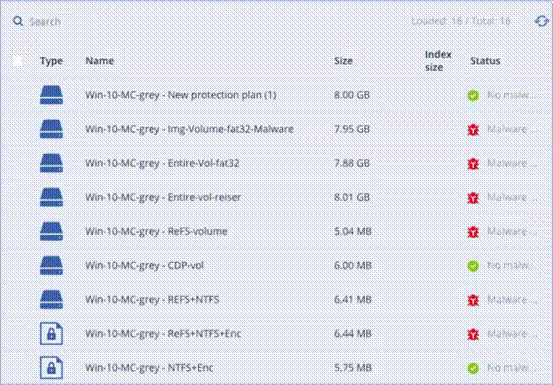Viewport: 553px width, 385px height.
Task: Click encrypted file icon for ReFS+NTFS+Enc
Action: pos(51,334)
